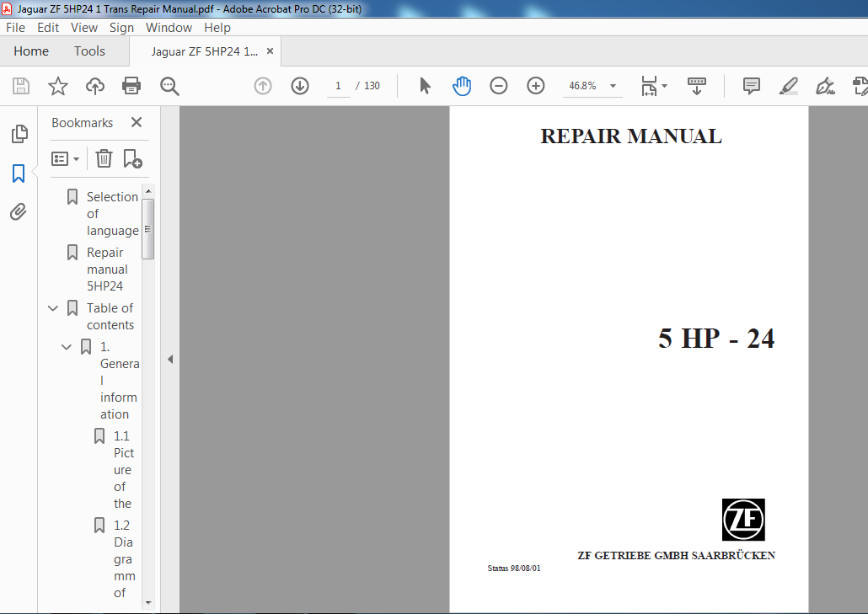This screenshot has width=868, height=614.
Task: Add a new bookmark
Action: pos(133,158)
